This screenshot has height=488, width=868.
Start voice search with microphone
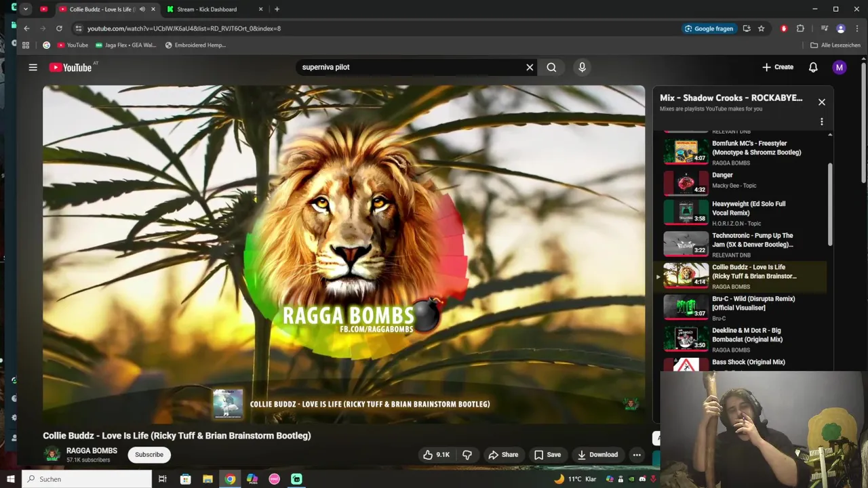click(x=582, y=67)
